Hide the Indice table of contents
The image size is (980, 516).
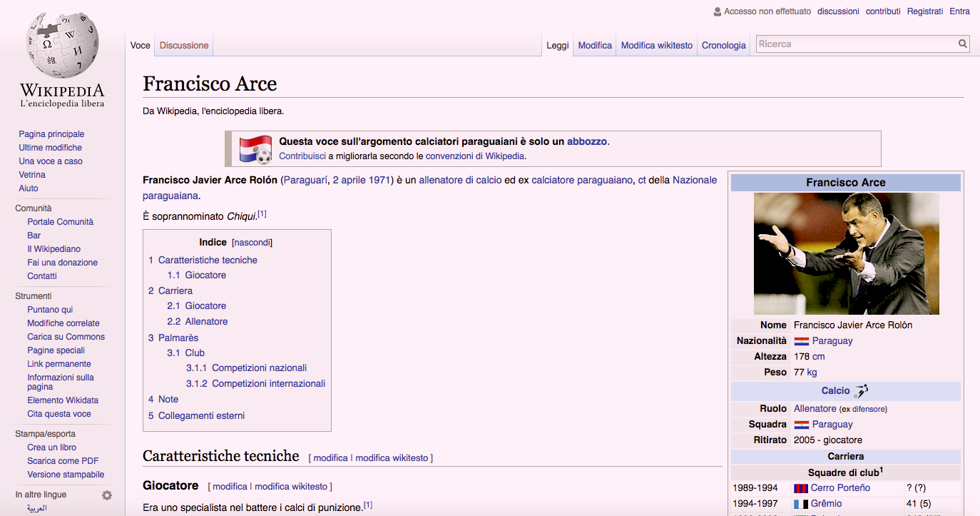252,243
